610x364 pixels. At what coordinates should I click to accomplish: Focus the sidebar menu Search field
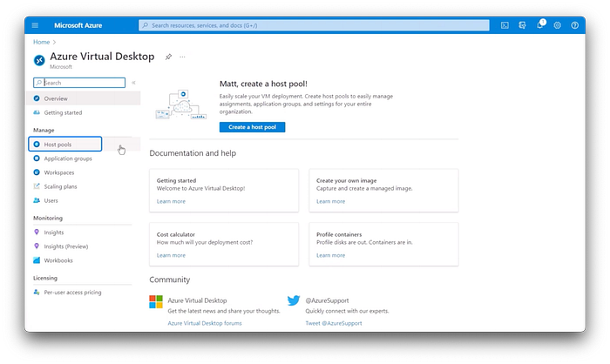pos(79,83)
